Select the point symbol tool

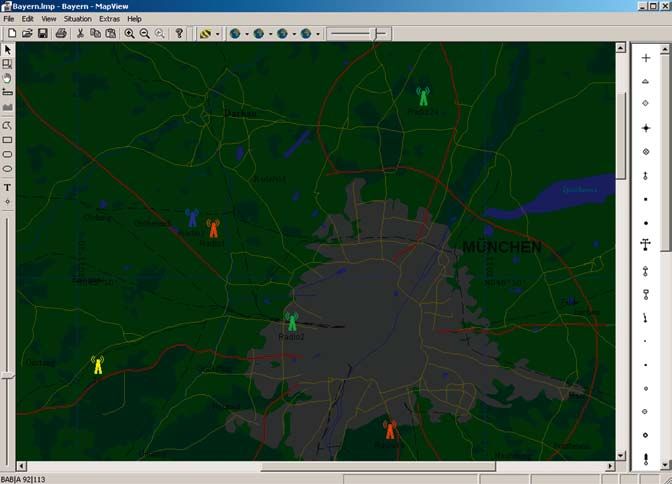click(7, 201)
